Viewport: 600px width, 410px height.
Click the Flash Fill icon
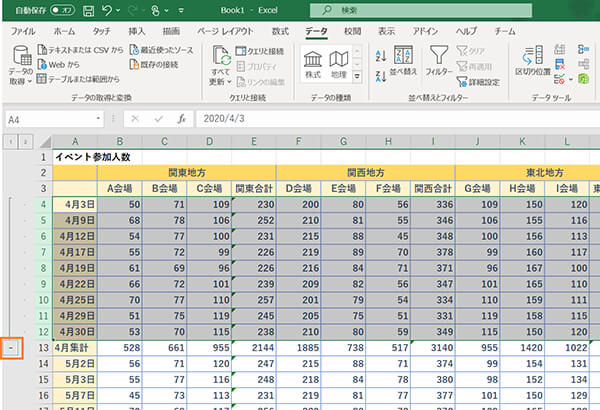coord(560,49)
